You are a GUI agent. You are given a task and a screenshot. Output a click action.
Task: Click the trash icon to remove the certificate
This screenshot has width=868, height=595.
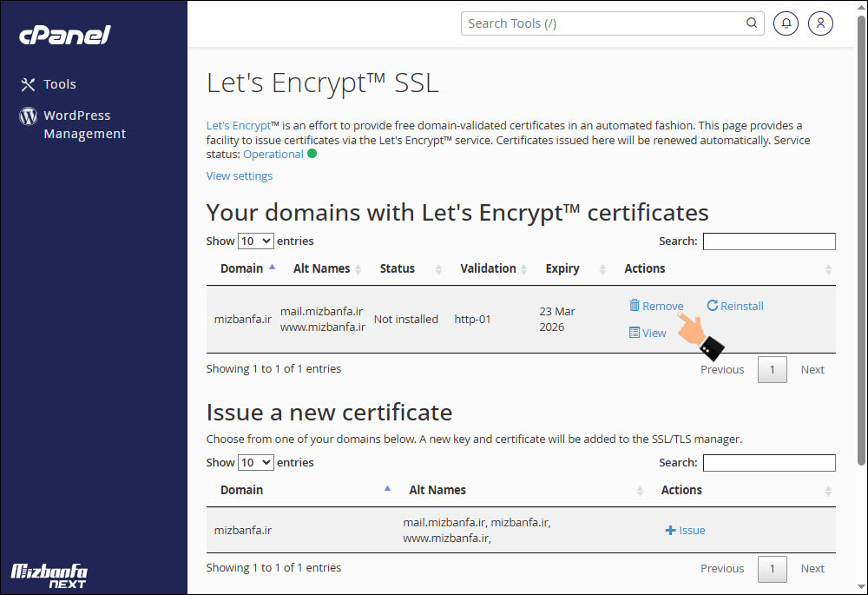click(x=636, y=305)
